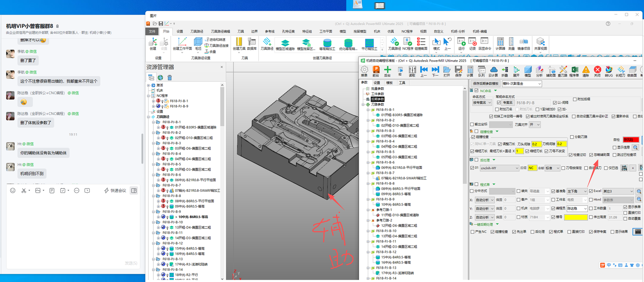This screenshot has height=282, width=644.
Task: Toggle 附加后缀 checkbox
Action: coord(575,99)
